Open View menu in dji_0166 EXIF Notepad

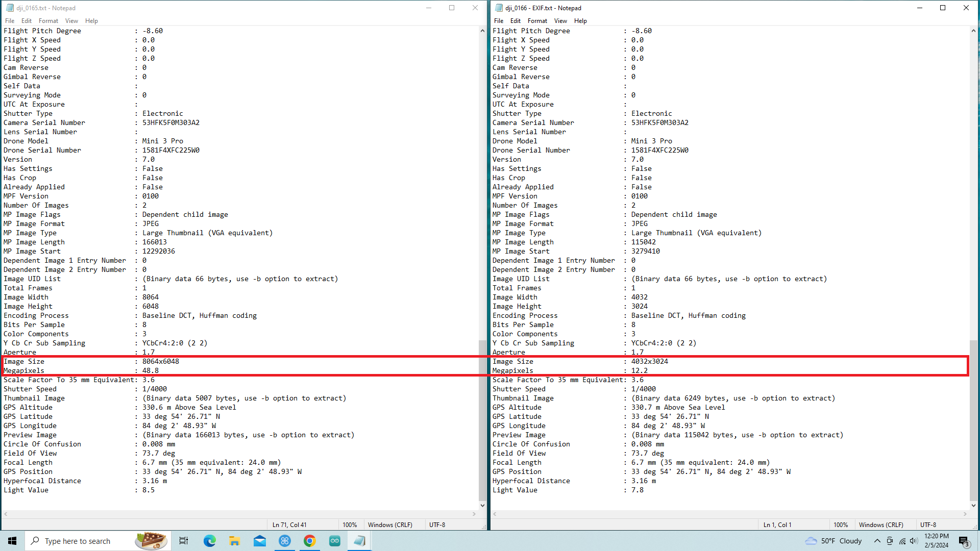tap(560, 21)
